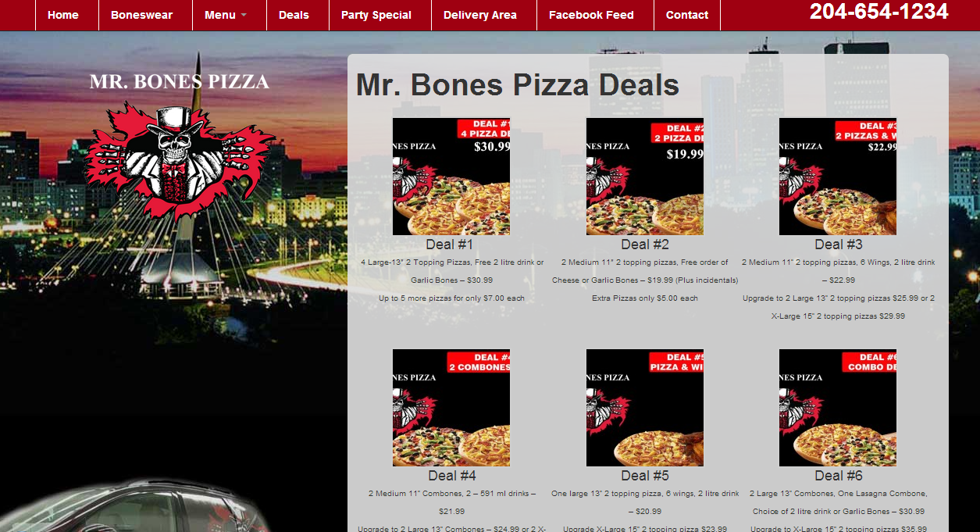Image resolution: width=980 pixels, height=532 pixels.
Task: Open the Deal #5 pizza & wings thumbnail
Action: 645,408
